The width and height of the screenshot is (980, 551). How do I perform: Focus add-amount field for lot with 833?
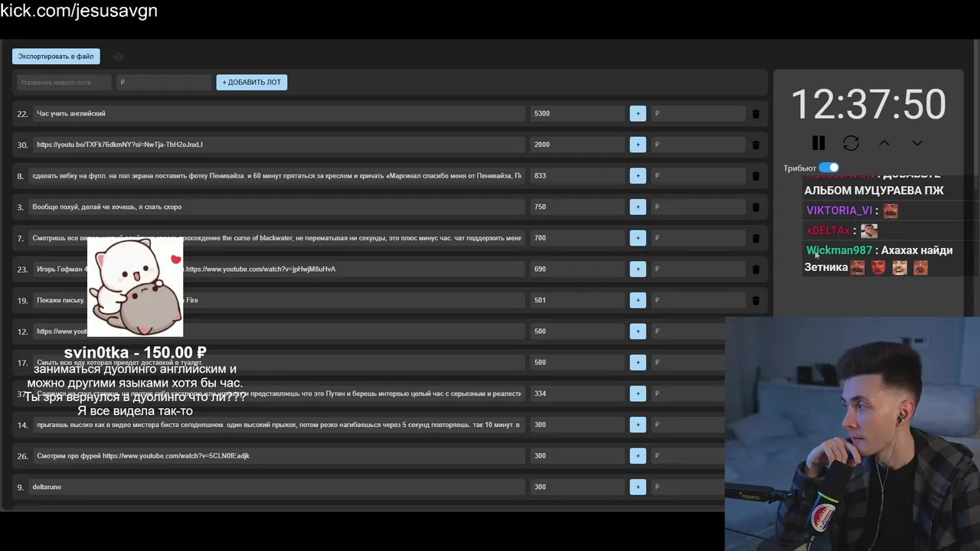[x=697, y=175]
